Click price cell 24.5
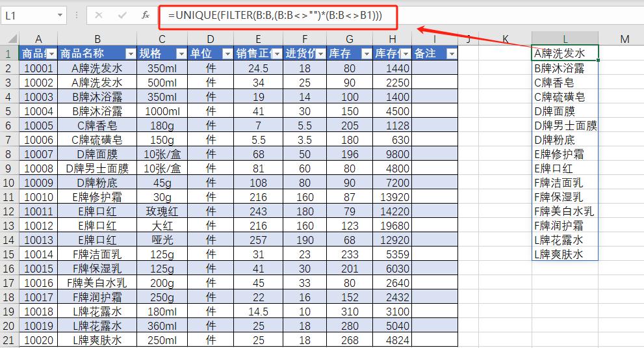 tap(259, 68)
